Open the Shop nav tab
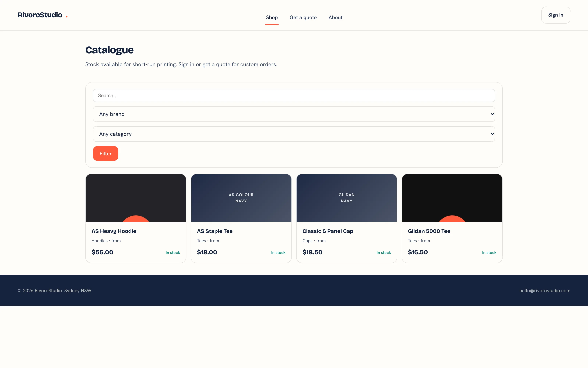 tap(272, 17)
